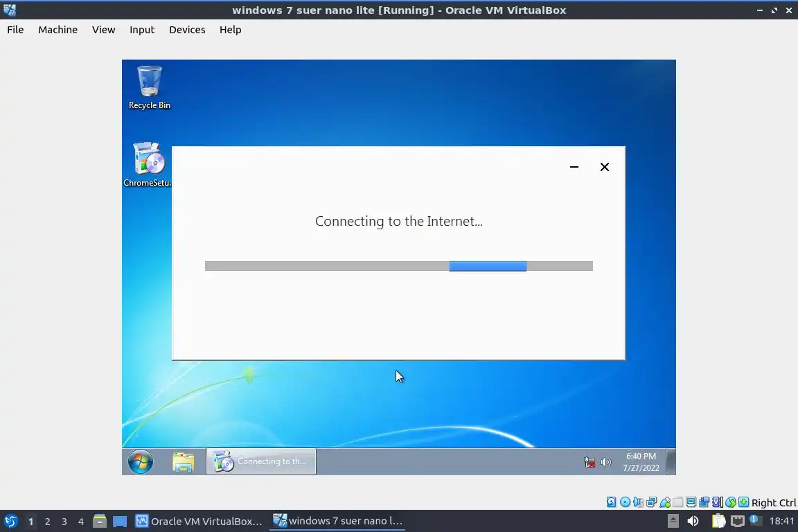Open the host clipboard manager icon
Screen dimensions: 798x532
coord(718,521)
